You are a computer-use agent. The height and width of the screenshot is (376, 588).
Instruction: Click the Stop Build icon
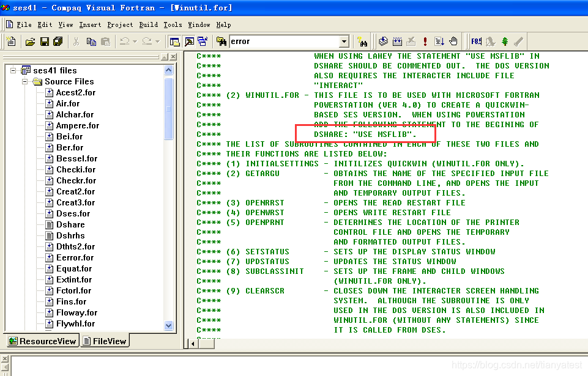coord(411,42)
